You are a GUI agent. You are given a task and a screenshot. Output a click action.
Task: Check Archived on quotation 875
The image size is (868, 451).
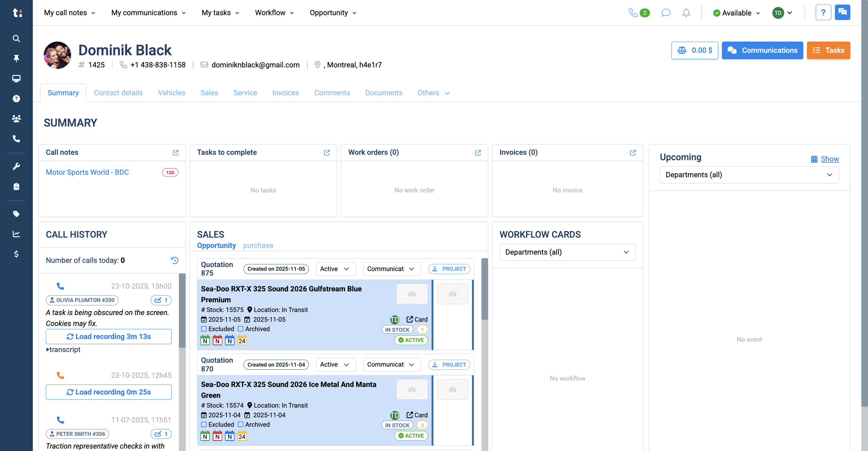tap(241, 329)
